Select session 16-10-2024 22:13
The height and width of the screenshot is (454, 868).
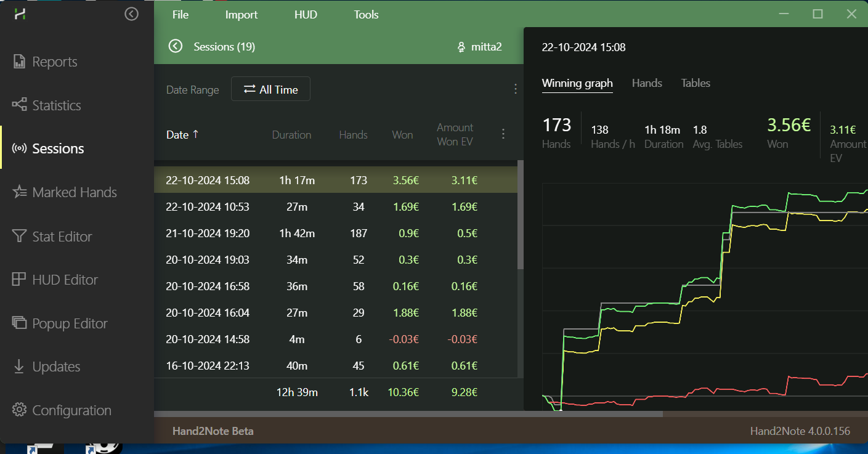point(335,365)
